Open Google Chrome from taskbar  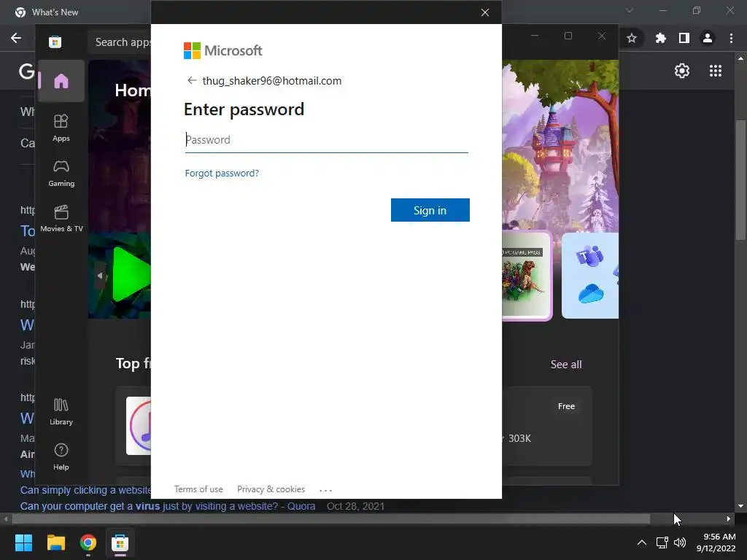point(88,542)
